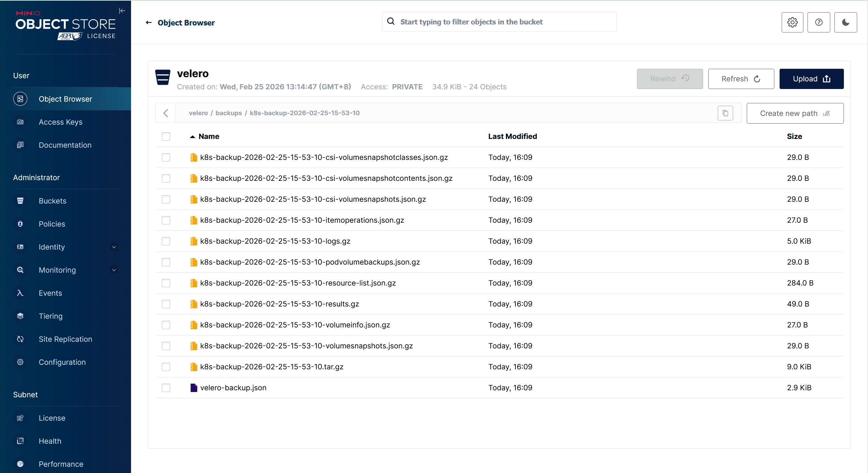Select the velero-backup.json checkbox
The image size is (868, 473).
point(166,388)
